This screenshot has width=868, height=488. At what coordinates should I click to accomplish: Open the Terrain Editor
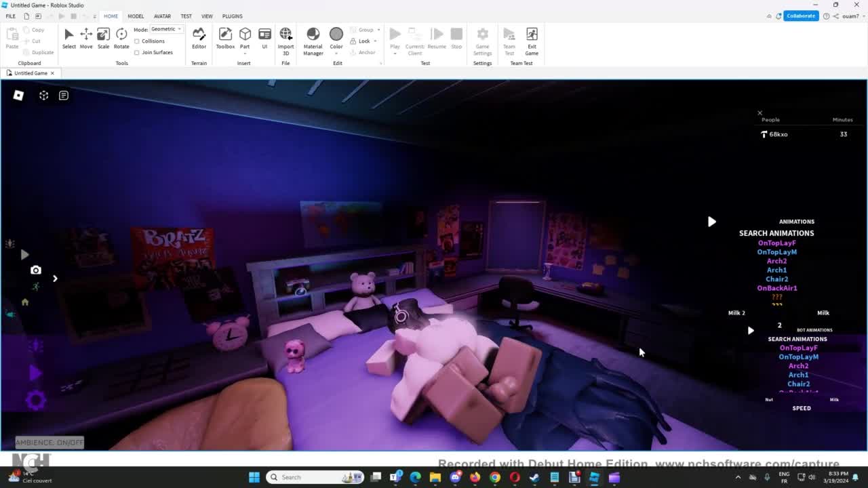199,38
